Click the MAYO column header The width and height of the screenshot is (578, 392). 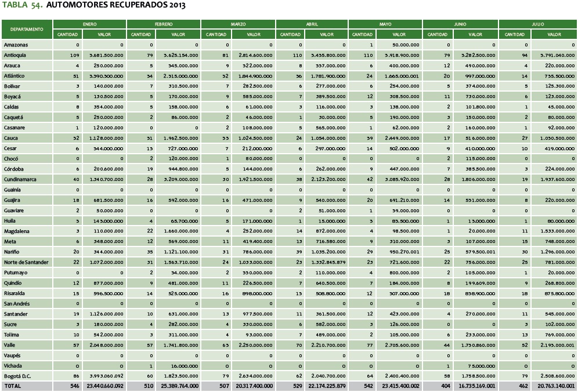point(385,25)
